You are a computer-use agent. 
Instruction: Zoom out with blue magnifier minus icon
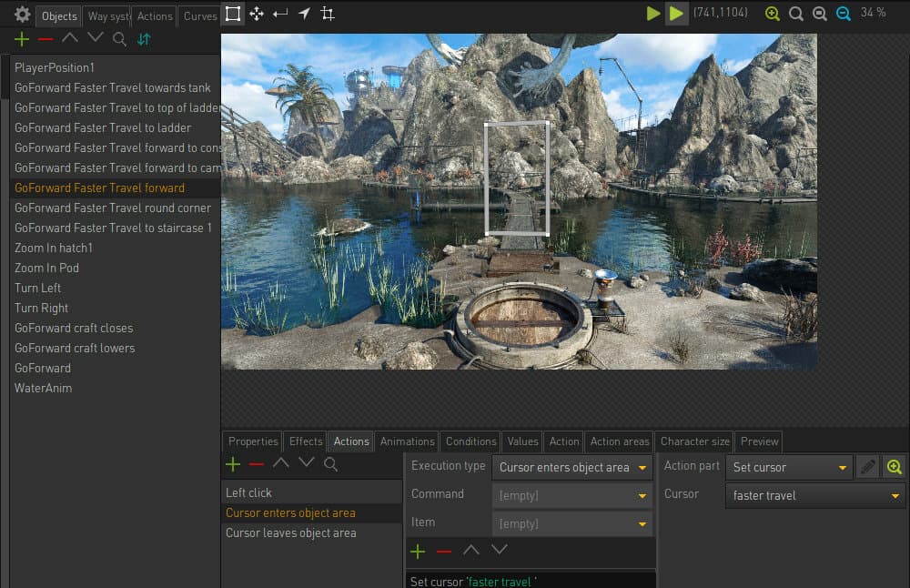click(x=844, y=14)
